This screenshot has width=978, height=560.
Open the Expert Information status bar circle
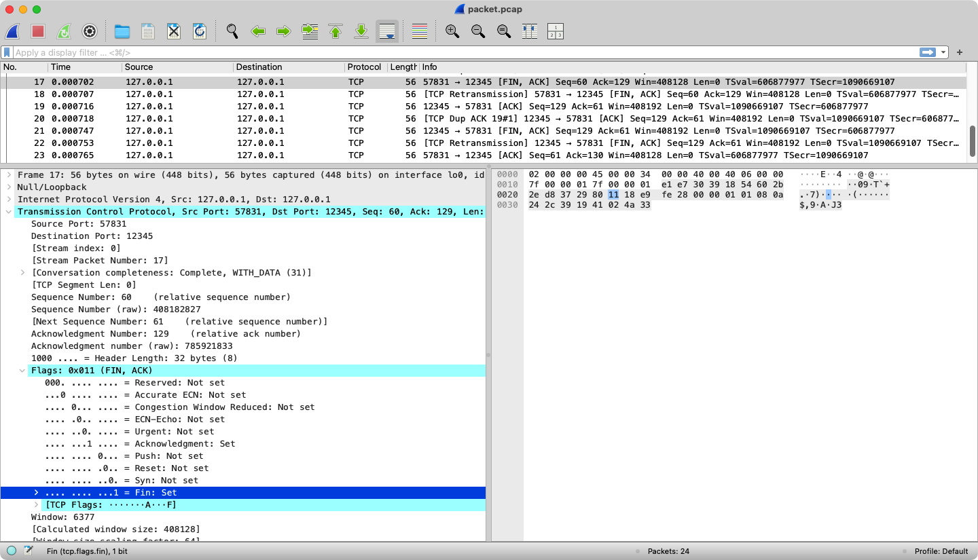[x=12, y=550]
